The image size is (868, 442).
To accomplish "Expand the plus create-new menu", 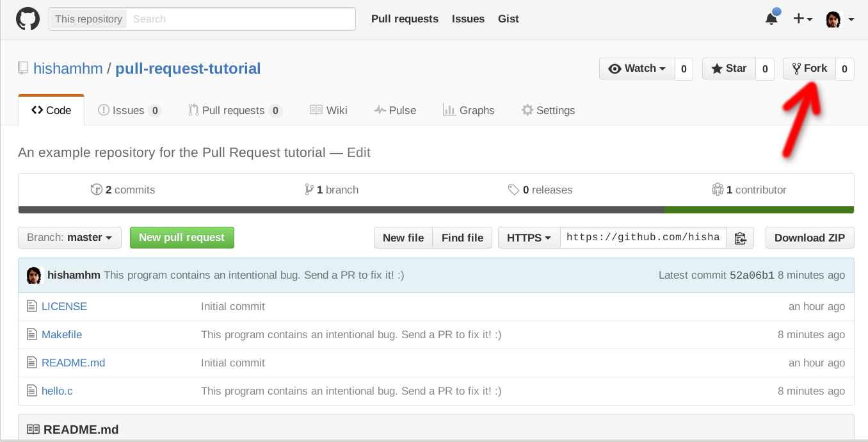I will click(x=803, y=19).
